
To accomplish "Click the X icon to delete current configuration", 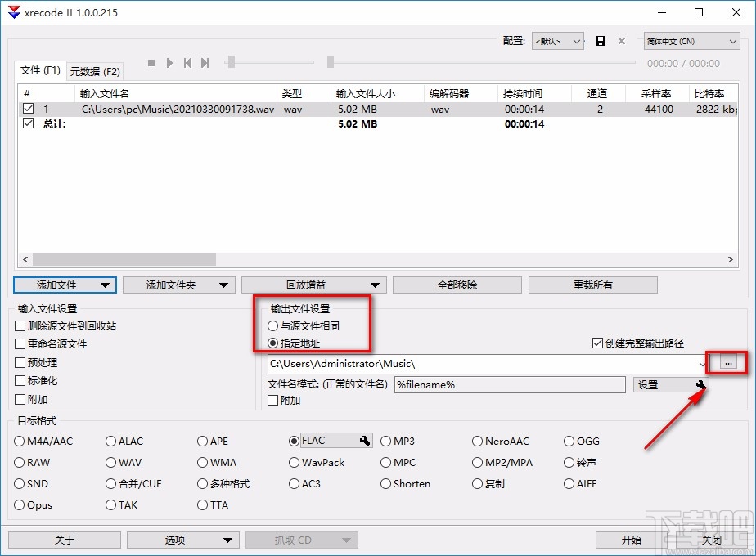I will (x=621, y=41).
